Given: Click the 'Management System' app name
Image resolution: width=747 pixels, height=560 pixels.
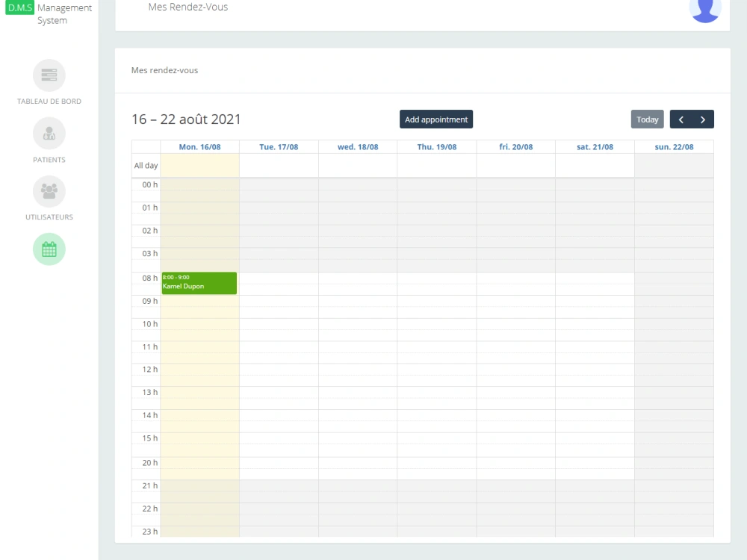Looking at the screenshot, I should (x=64, y=13).
